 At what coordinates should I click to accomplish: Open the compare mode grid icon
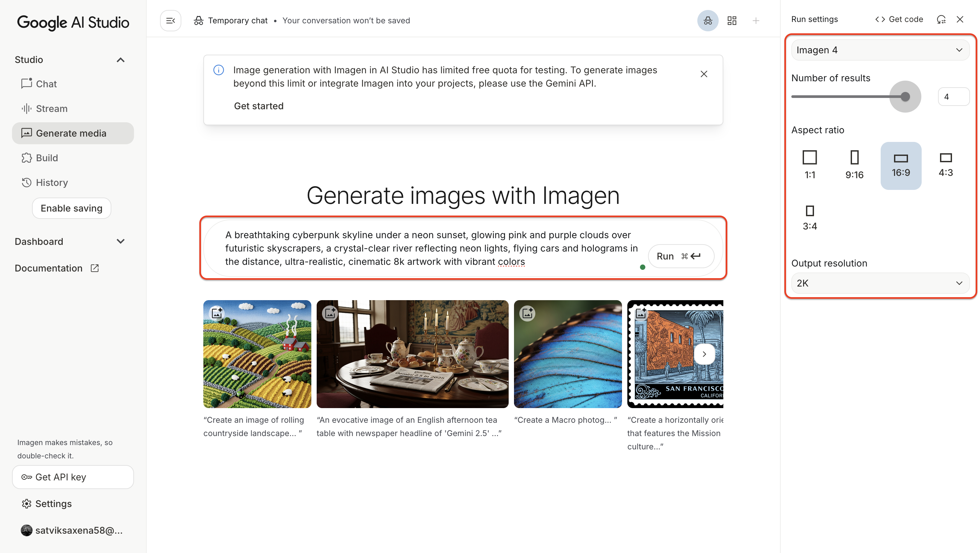732,21
